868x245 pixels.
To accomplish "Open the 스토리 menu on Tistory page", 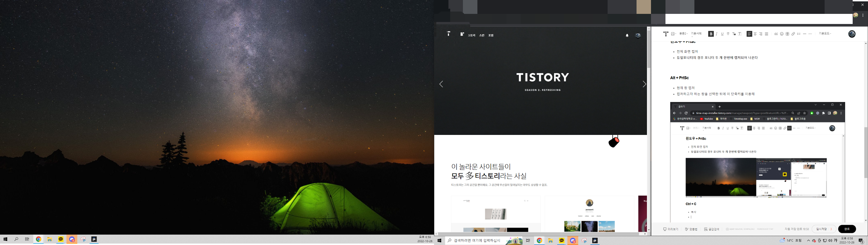I will click(472, 35).
